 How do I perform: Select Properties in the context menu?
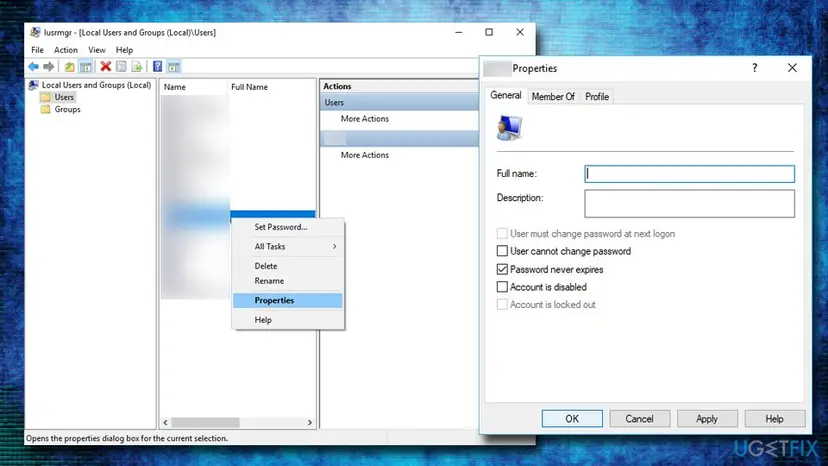pyautogui.click(x=288, y=301)
